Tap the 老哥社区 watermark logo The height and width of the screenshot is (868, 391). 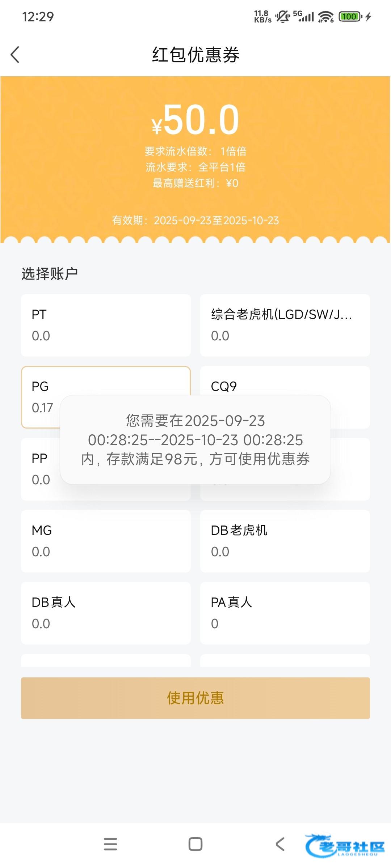345,846
